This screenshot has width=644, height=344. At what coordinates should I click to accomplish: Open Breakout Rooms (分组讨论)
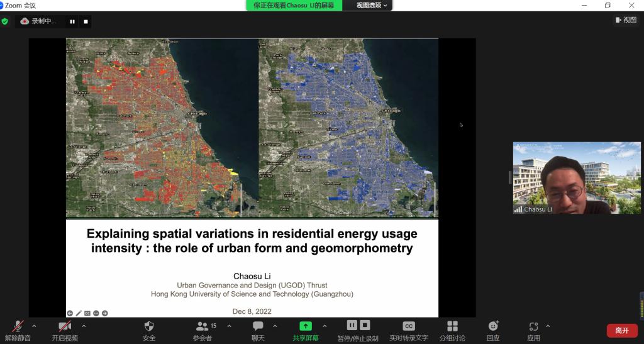[x=452, y=326]
